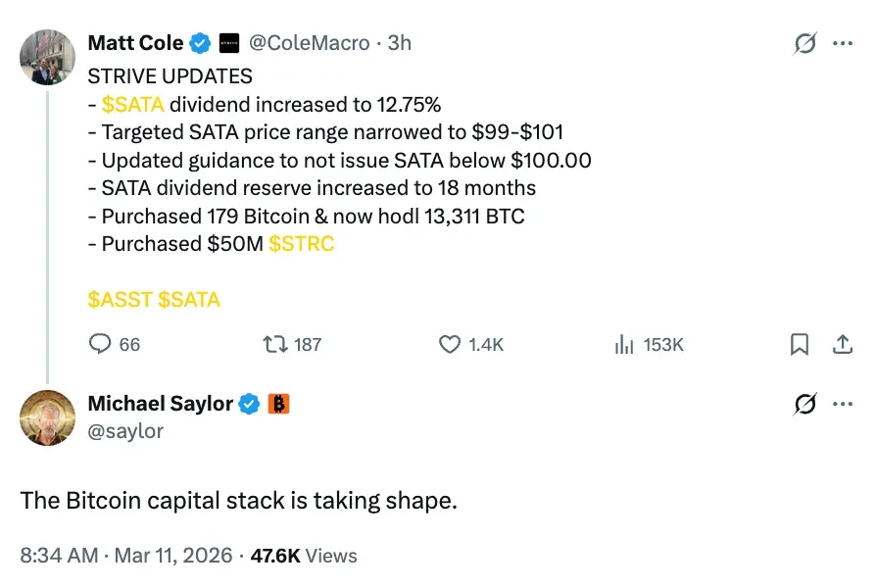The height and width of the screenshot is (588, 876).
Task: Open the tweet timestamp 8:34 AM
Action: point(59,556)
